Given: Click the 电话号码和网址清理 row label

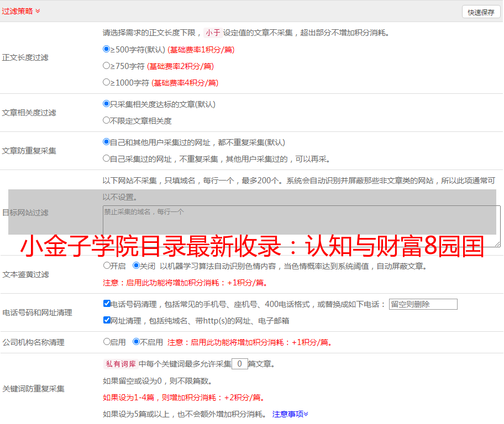Looking at the screenshot, I should [37, 312].
